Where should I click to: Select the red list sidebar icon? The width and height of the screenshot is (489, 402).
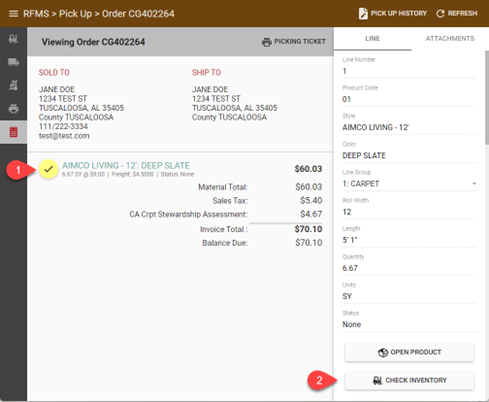pyautogui.click(x=13, y=132)
